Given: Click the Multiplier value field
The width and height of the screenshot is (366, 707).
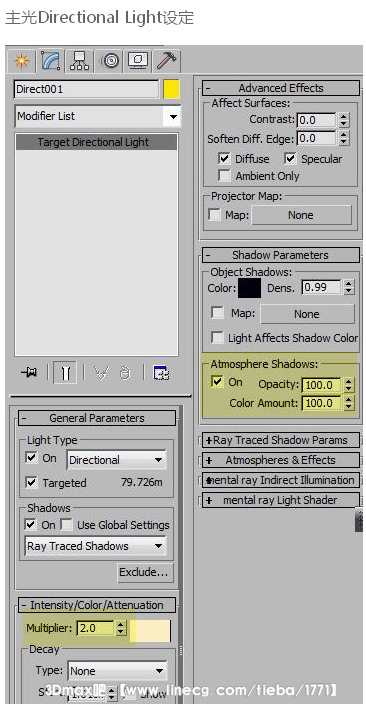Looking at the screenshot, I should [95, 628].
